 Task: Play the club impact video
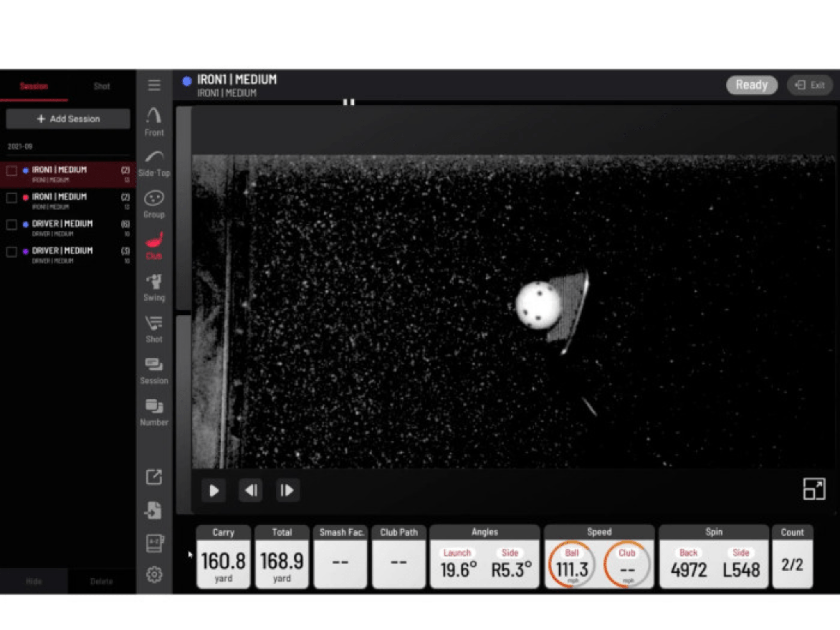(214, 491)
